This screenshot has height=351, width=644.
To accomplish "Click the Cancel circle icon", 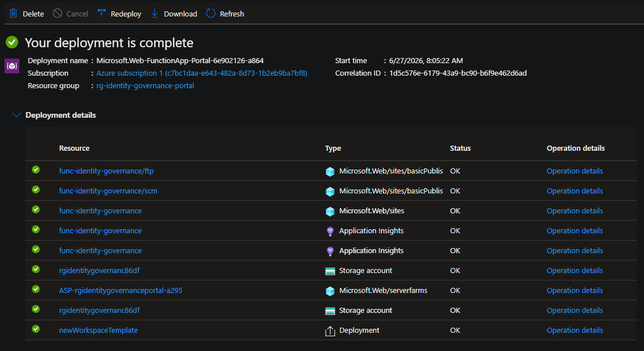I will click(x=57, y=14).
